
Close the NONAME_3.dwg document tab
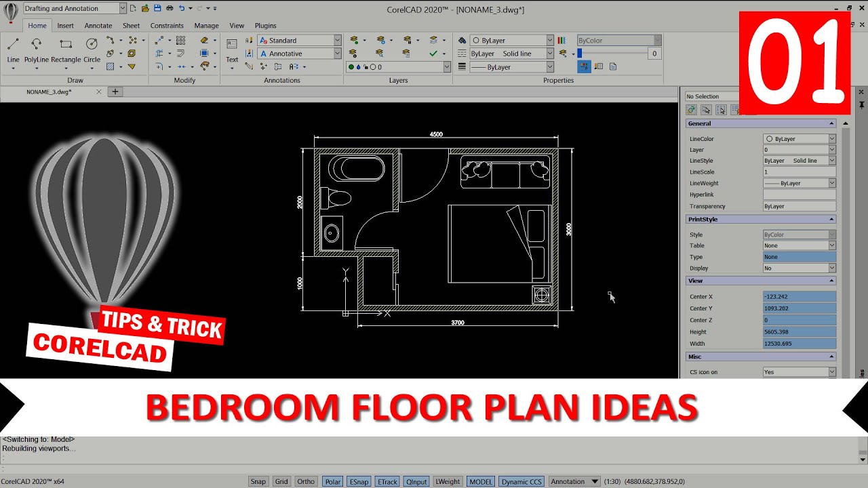pos(99,91)
